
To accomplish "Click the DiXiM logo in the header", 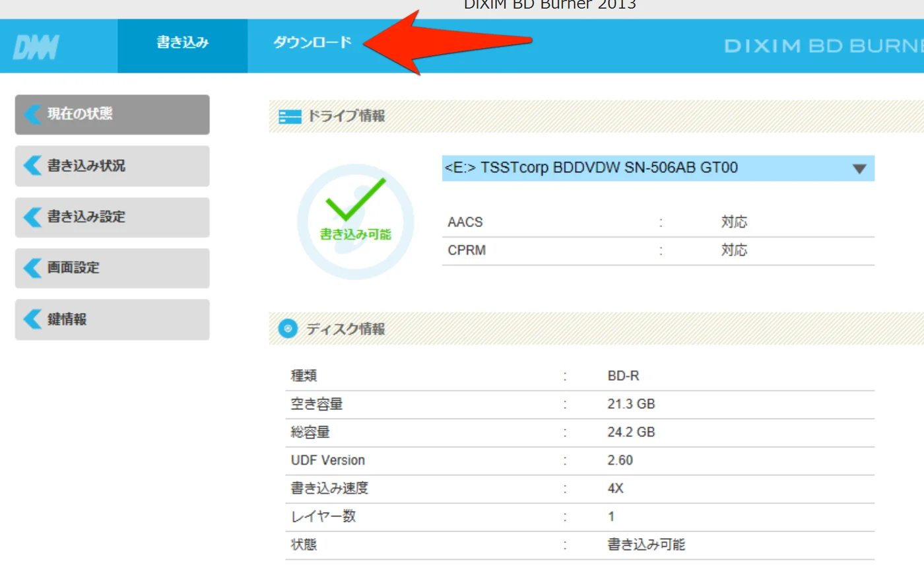I will coord(36,47).
